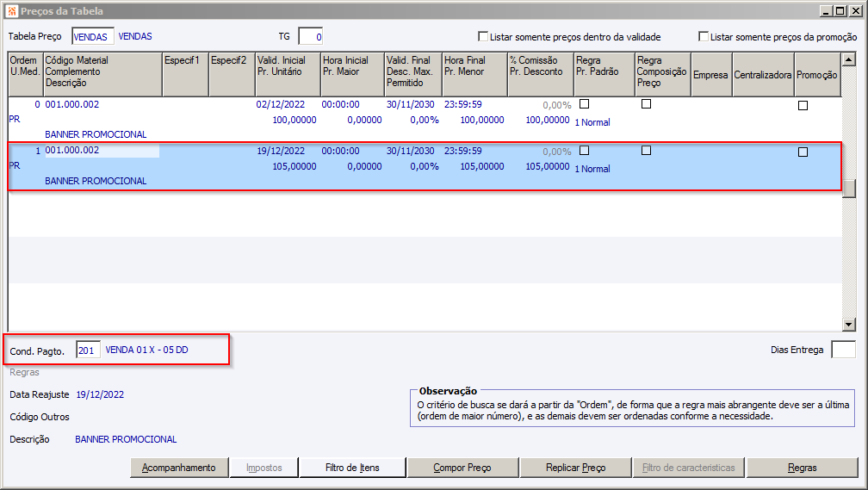Image resolution: width=868 pixels, height=490 pixels.
Task: Focus the TG input field
Action: point(310,36)
